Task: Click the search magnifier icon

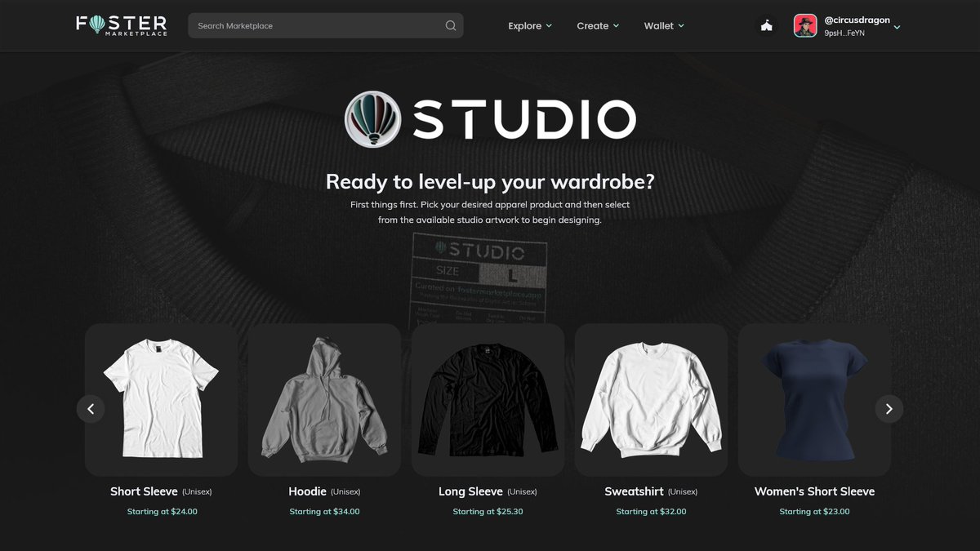Action: pyautogui.click(x=451, y=25)
